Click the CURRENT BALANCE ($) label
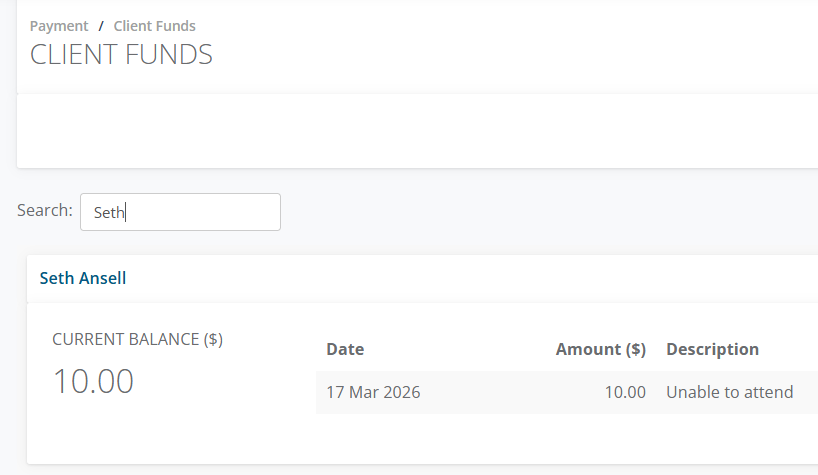Screen dimensions: 818x475 pyautogui.click(x=137, y=339)
